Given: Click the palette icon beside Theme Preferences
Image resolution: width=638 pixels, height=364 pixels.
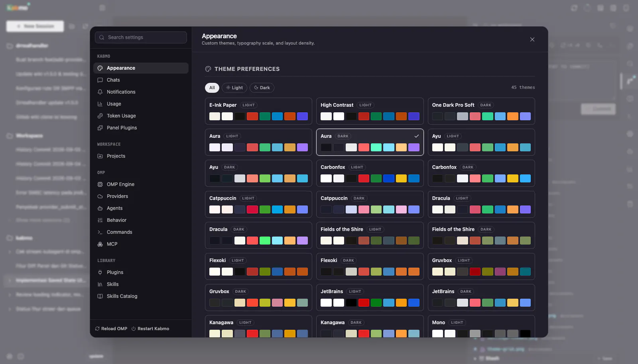Looking at the screenshot, I should (x=208, y=69).
